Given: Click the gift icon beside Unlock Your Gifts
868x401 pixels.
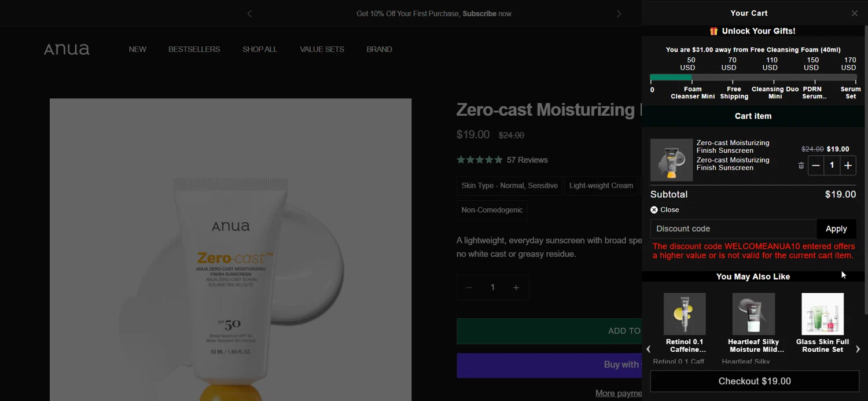Looking at the screenshot, I should pyautogui.click(x=713, y=31).
